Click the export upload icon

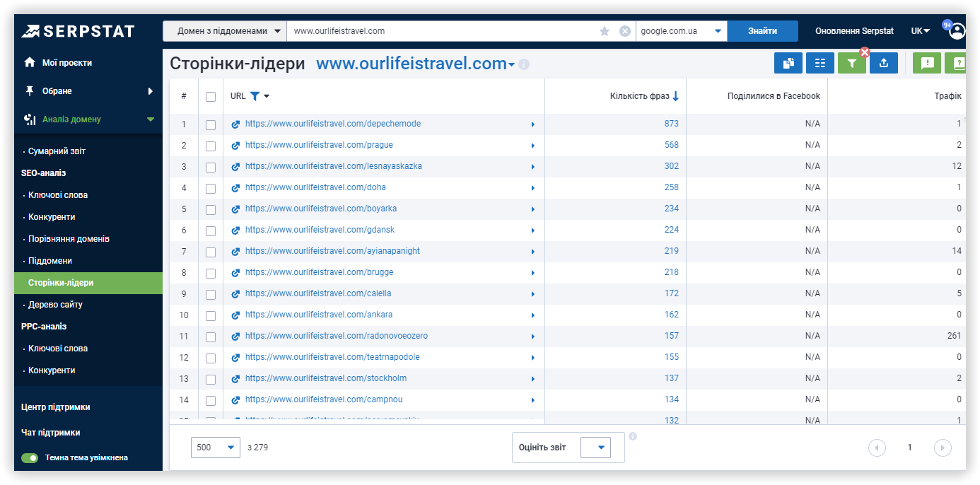[884, 63]
